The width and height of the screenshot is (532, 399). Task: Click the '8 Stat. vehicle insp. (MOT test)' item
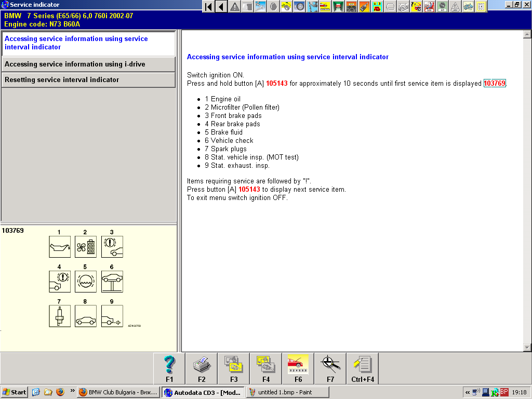[x=251, y=157]
